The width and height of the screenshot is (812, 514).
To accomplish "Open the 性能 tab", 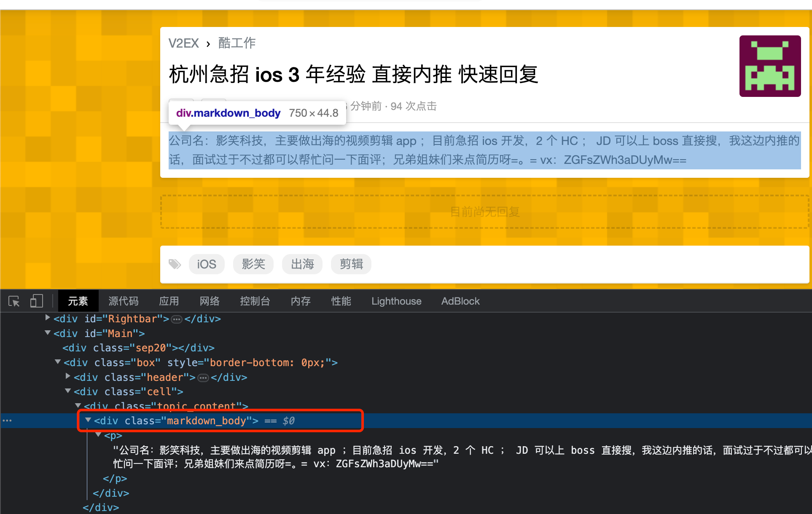I will [x=341, y=301].
